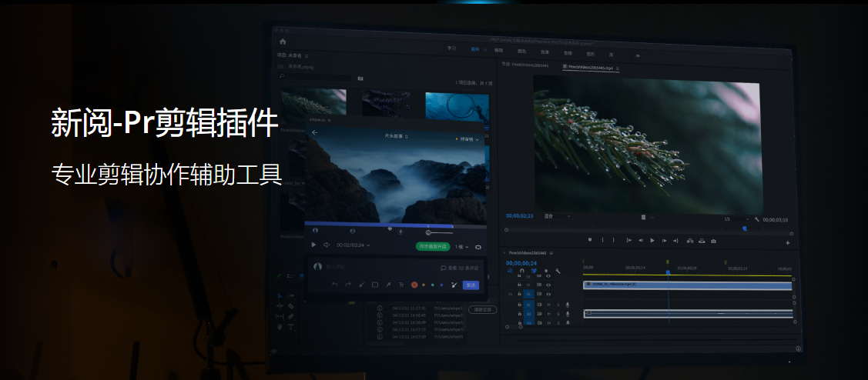Screen dimensions: 868x380
Task: Step forward one frame in Program monitor
Action: pyautogui.click(x=664, y=241)
